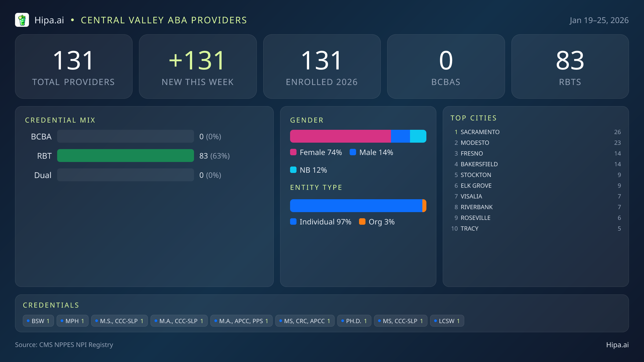The image size is (644, 362).
Task: Open the New This Week card
Action: (x=198, y=67)
